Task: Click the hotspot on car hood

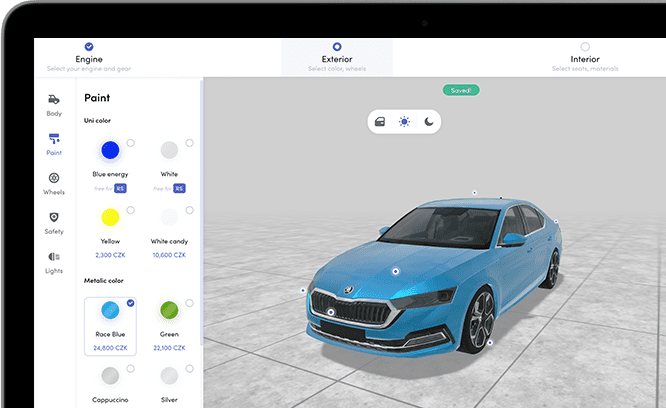Action: [x=395, y=271]
